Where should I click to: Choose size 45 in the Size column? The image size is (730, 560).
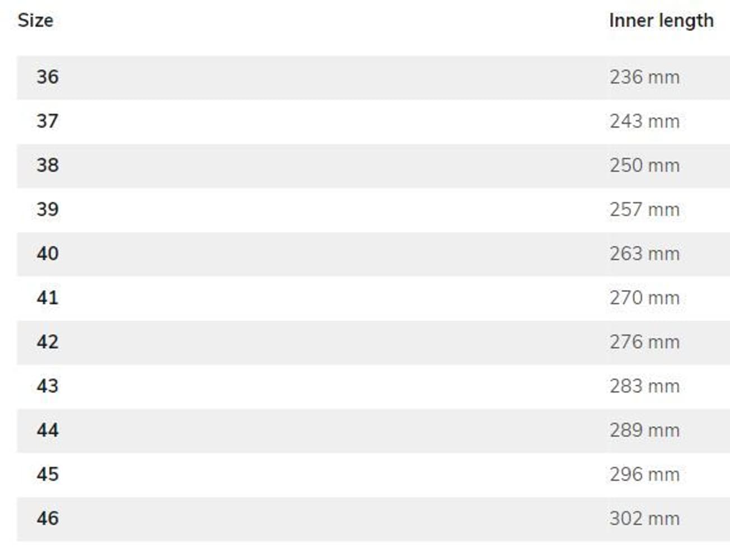pos(48,474)
